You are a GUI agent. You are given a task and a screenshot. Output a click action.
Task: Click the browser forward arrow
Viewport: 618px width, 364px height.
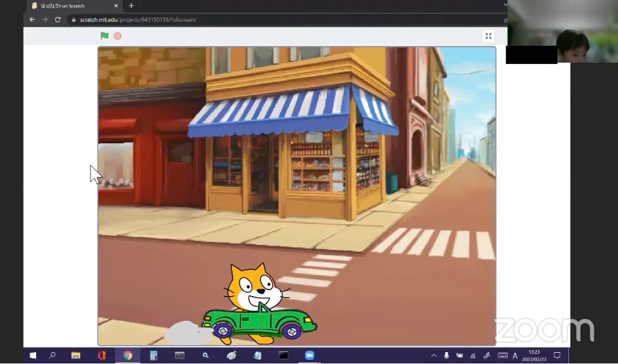[x=45, y=20]
